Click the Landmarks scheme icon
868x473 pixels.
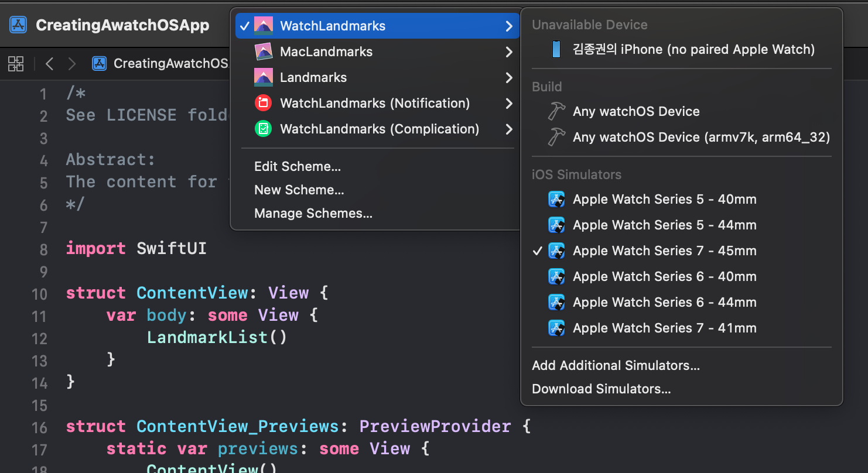[x=264, y=77]
